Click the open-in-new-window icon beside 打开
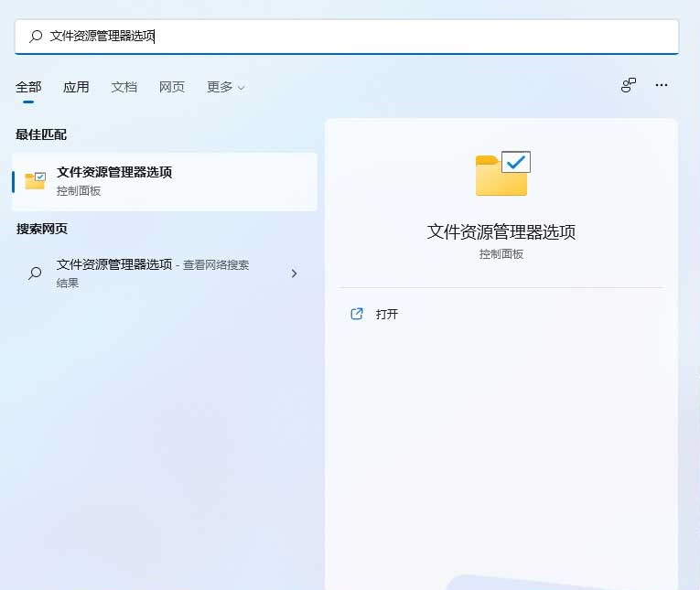700x590 pixels. 357,314
